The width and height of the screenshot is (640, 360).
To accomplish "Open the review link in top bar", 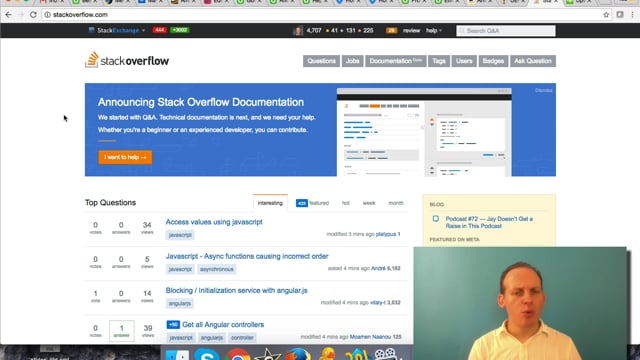I will pos(411,31).
